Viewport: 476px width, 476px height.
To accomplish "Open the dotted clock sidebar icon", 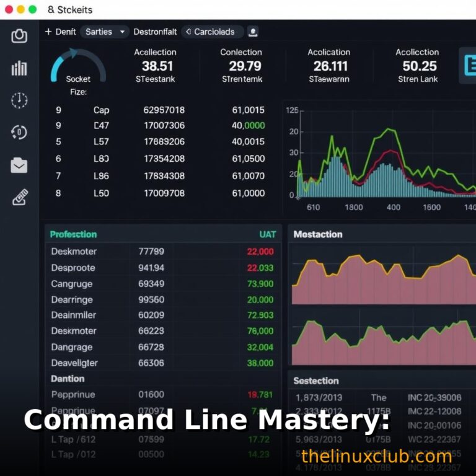I will coord(19,100).
